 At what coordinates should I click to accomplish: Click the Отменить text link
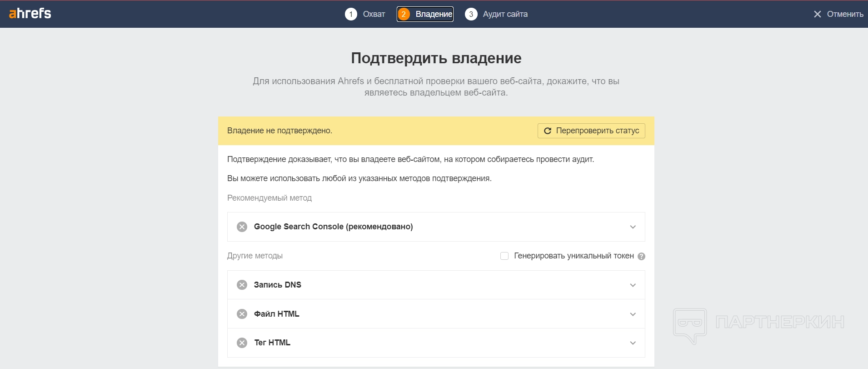(x=845, y=14)
